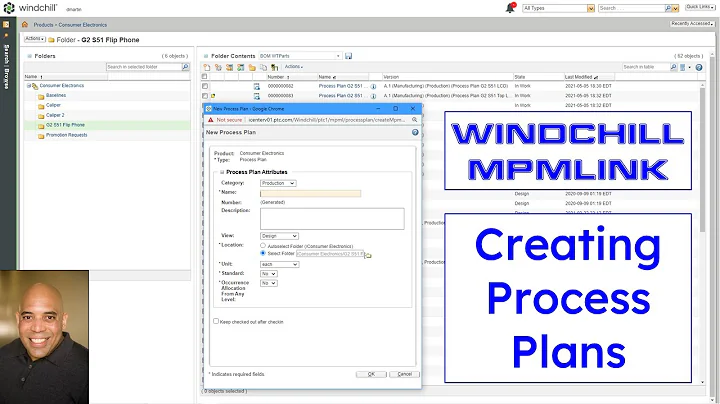Screen dimensions: 720x404
Task: Click the New Part toolbar icon
Action: click(x=218, y=67)
